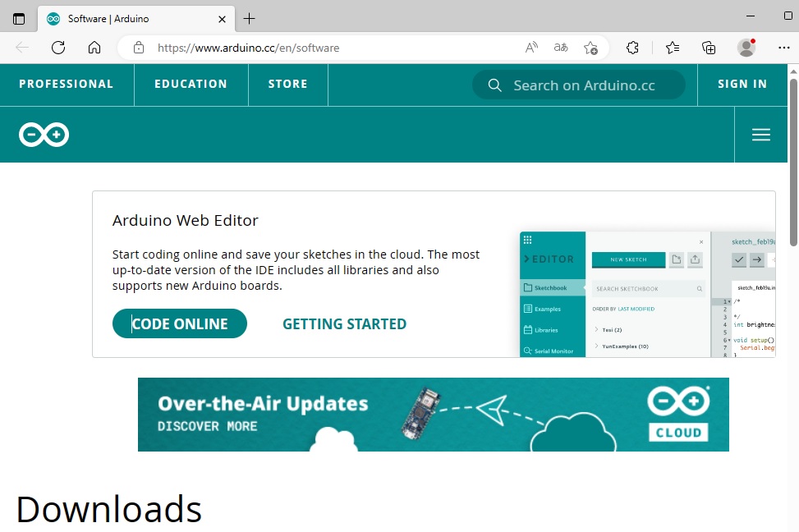Image resolution: width=799 pixels, height=532 pixels.
Task: Click SIGN IN at top right
Action: tap(742, 84)
